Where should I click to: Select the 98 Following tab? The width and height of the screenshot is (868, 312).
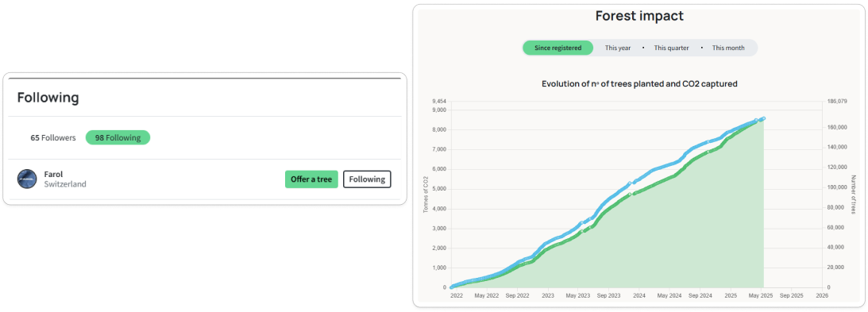click(118, 138)
